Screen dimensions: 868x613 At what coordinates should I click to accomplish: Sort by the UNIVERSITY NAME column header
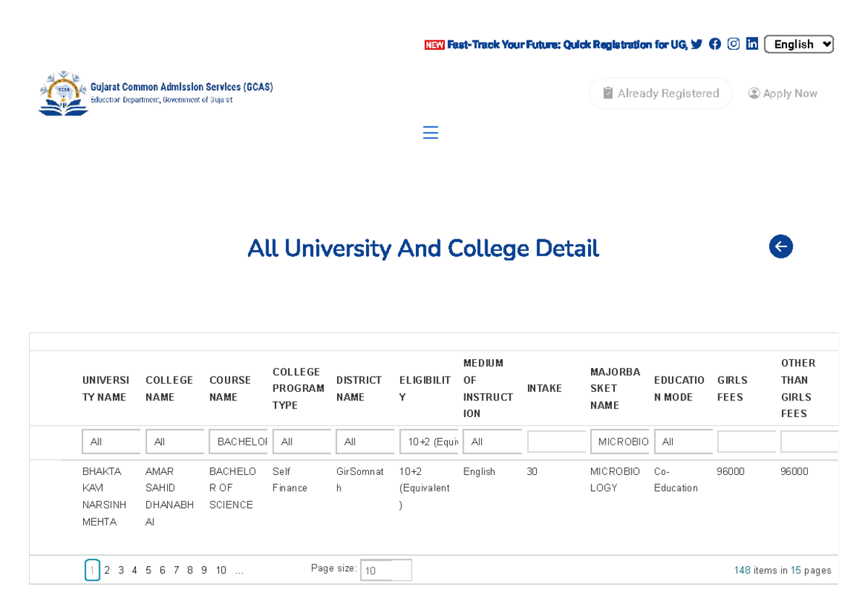(106, 388)
